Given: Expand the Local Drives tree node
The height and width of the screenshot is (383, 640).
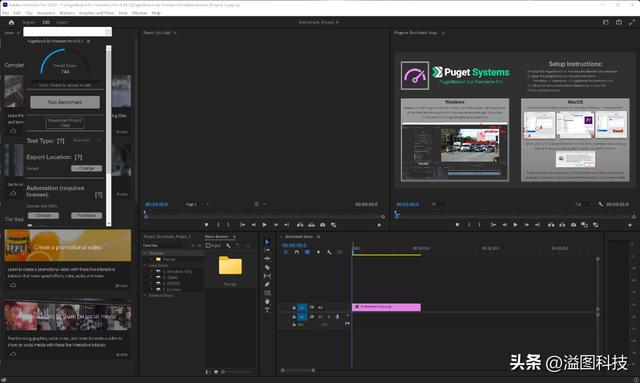Looking at the screenshot, I should [145, 265].
